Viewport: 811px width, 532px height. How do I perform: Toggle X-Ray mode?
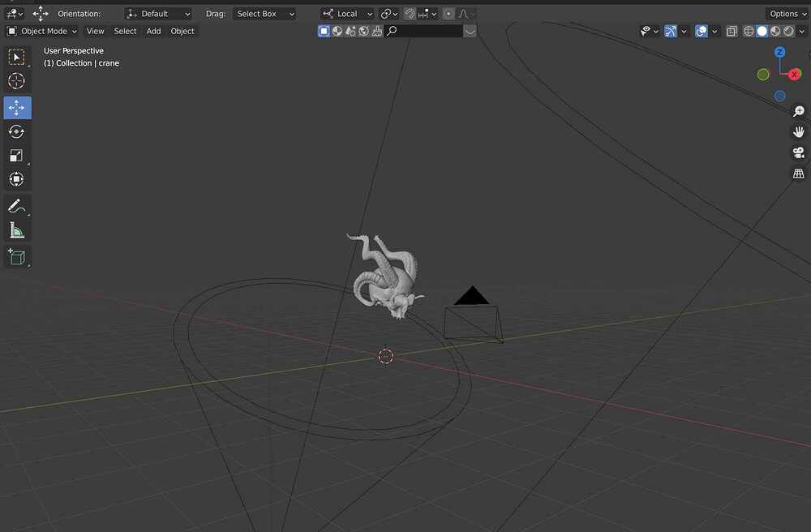732,31
